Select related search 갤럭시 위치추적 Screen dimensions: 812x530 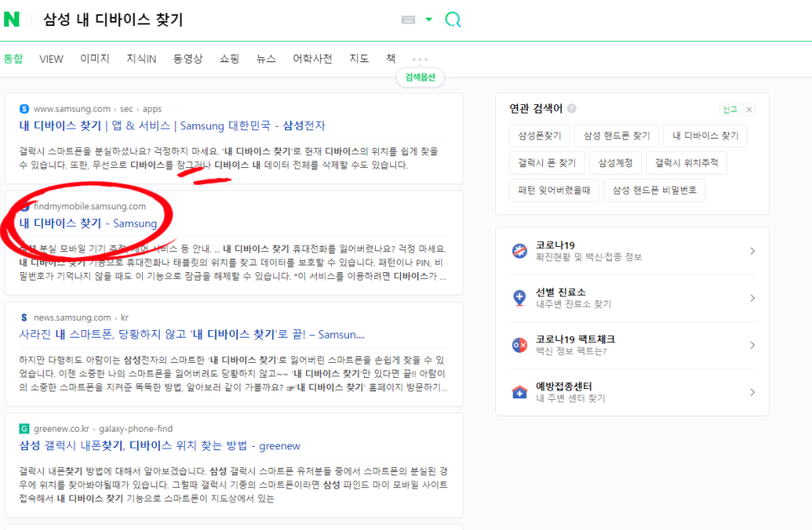click(686, 163)
